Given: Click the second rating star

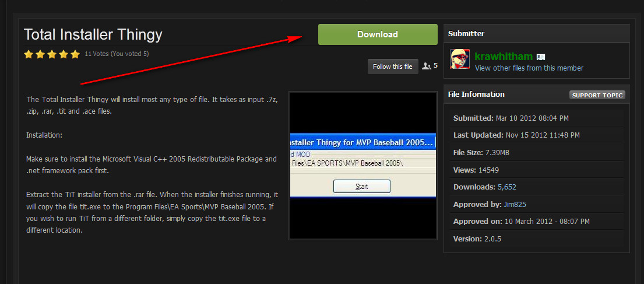Looking at the screenshot, I should [40, 54].
